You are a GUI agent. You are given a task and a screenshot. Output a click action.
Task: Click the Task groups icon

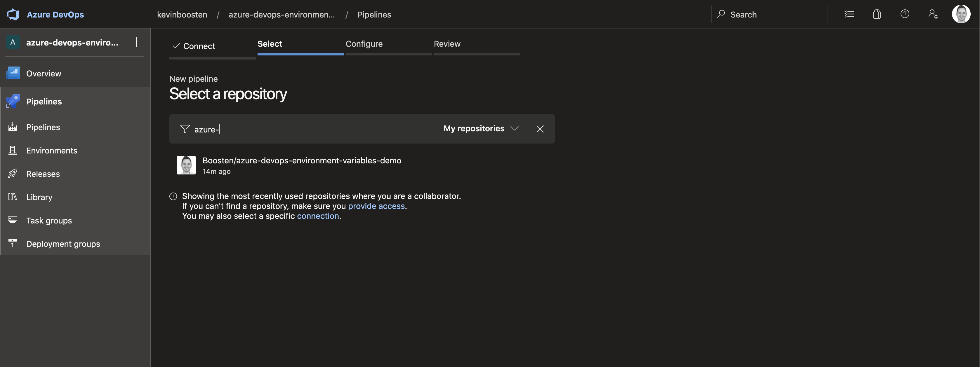click(x=13, y=220)
